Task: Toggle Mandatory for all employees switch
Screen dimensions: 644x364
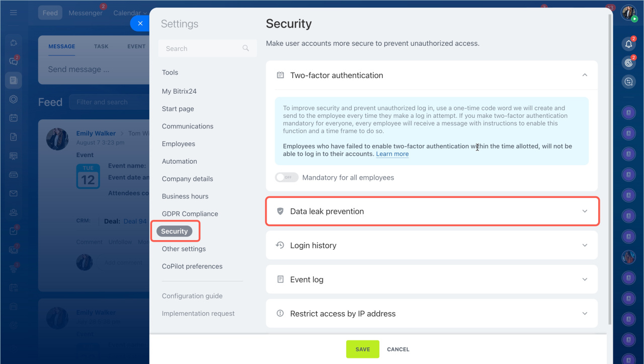Action: [286, 177]
